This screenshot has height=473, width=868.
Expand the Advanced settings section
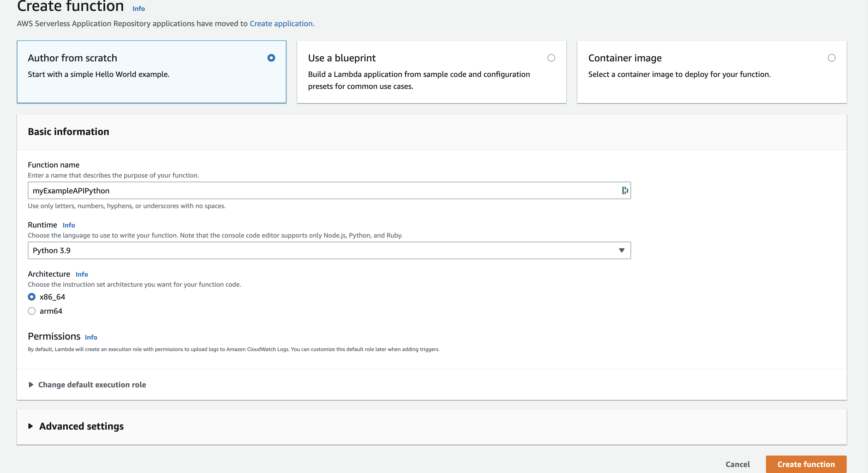coord(81,426)
